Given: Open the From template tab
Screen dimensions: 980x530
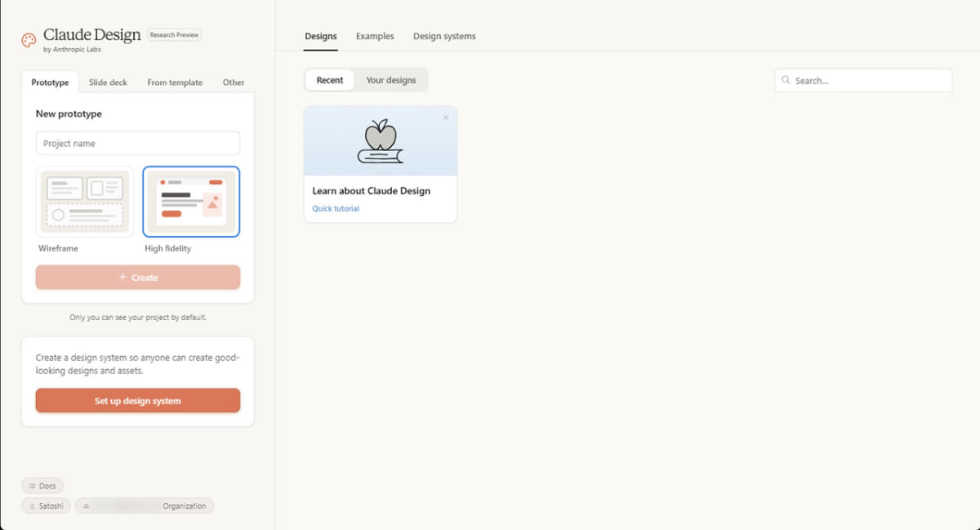Looking at the screenshot, I should click(175, 82).
